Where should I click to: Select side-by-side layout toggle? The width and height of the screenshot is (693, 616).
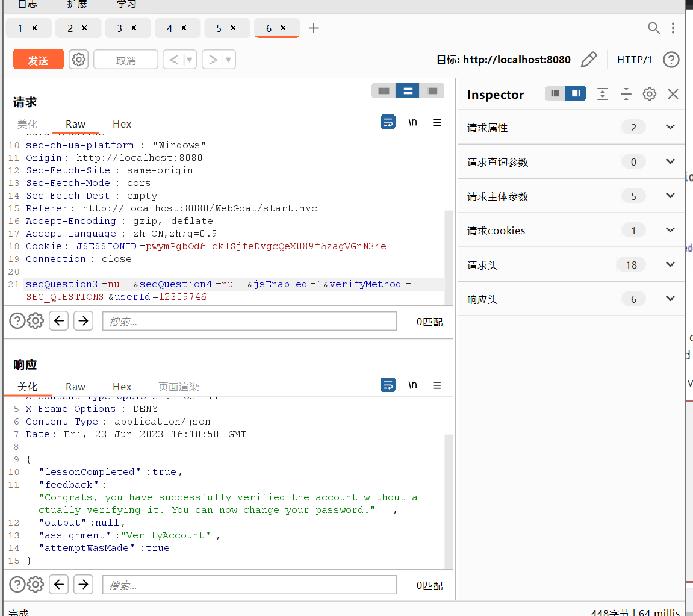[383, 90]
